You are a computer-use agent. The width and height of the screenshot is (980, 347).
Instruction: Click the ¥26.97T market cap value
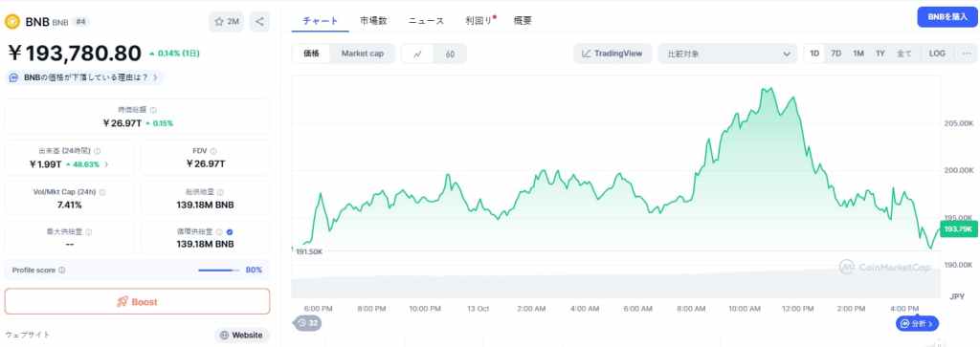tap(122, 123)
